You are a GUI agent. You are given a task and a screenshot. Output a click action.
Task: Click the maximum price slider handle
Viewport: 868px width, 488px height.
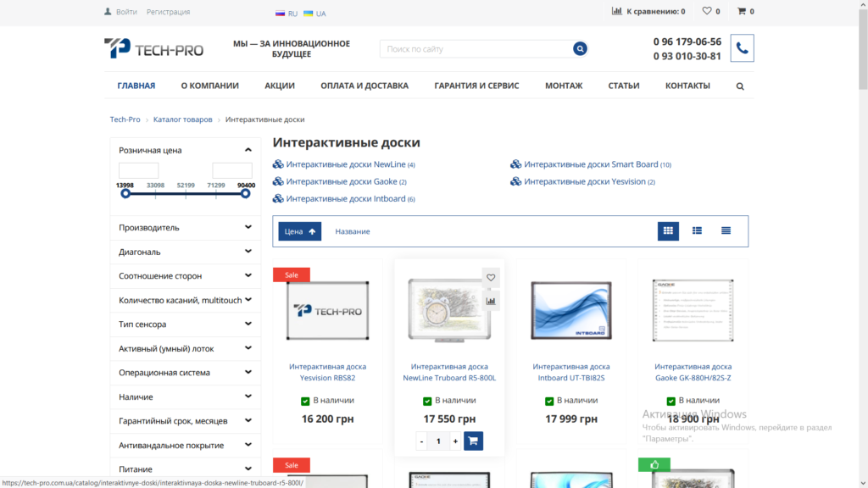point(245,194)
